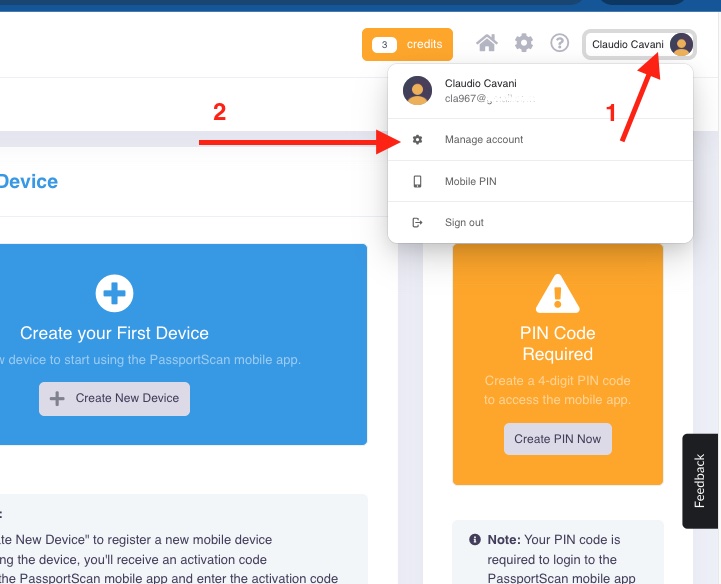Click the help question mark icon
Viewport: 721px width, 584px height.
point(560,43)
